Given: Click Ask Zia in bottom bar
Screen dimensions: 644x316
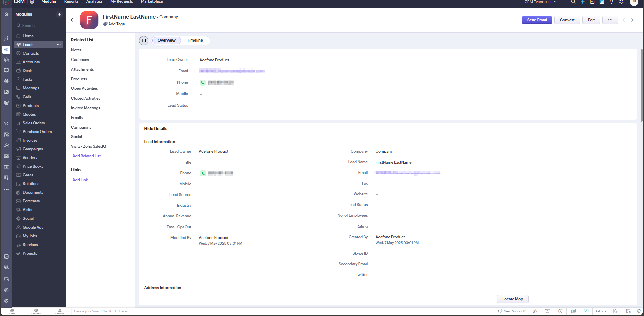Looking at the screenshot, I should click(601, 311).
